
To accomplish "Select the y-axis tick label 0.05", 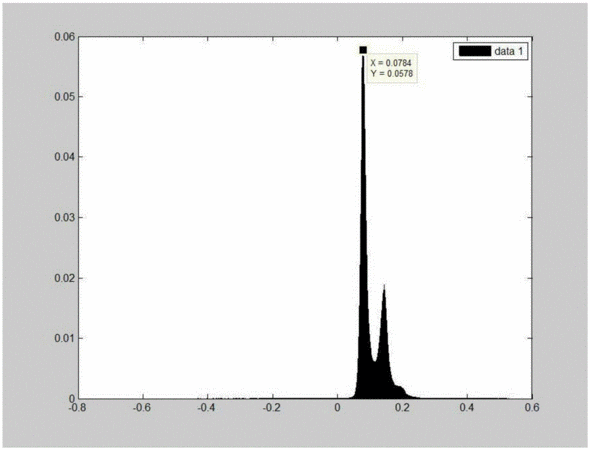I will pyautogui.click(x=65, y=97).
